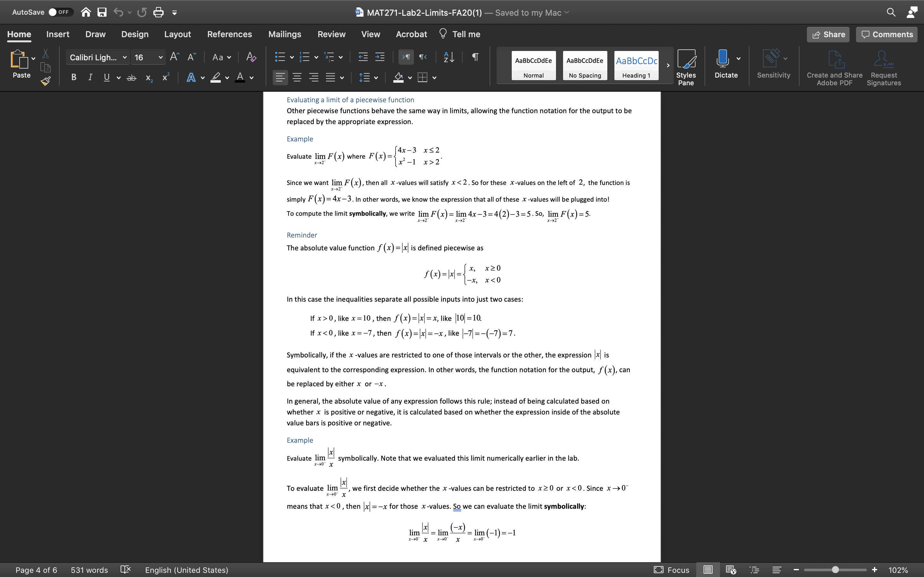Click the Styles Pane icon
Viewport: 924px width, 577px height.
coord(685,66)
